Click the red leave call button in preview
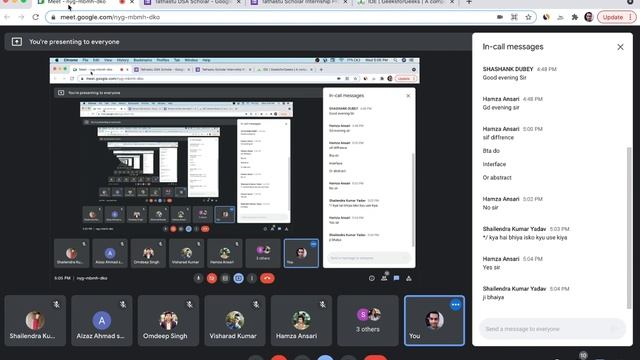The image size is (640, 360). coord(267,278)
